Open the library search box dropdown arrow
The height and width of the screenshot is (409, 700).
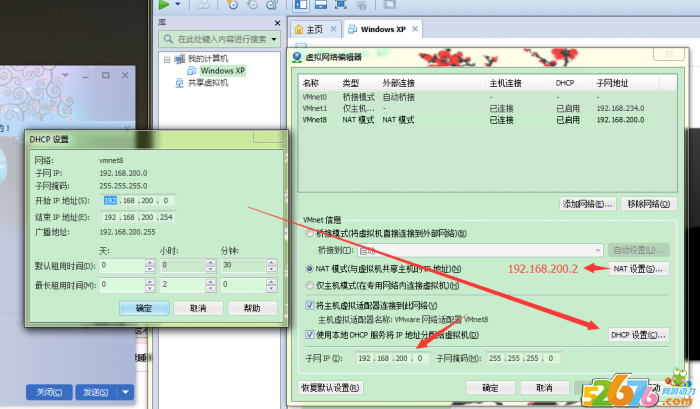click(274, 39)
